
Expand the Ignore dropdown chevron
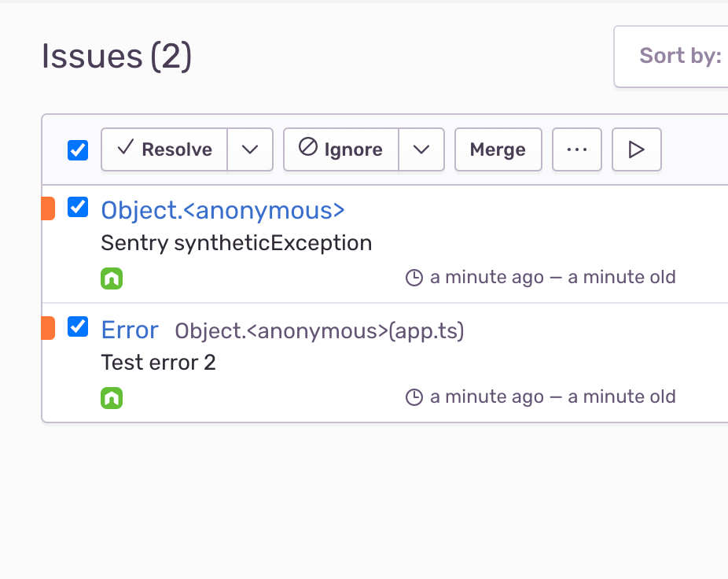[x=422, y=149]
